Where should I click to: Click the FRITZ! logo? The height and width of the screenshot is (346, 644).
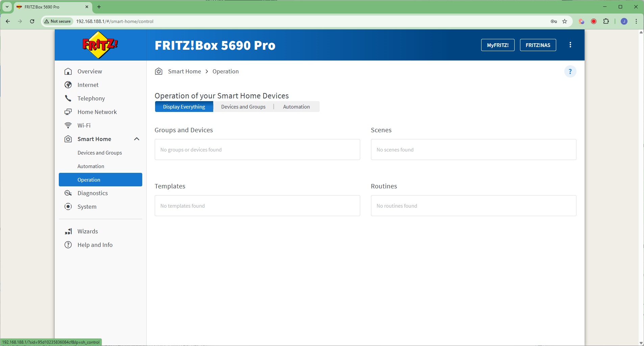point(100,45)
